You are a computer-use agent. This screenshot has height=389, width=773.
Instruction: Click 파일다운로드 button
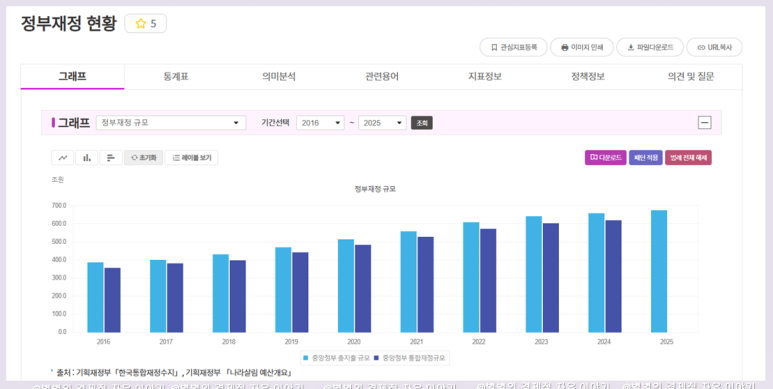coord(650,47)
